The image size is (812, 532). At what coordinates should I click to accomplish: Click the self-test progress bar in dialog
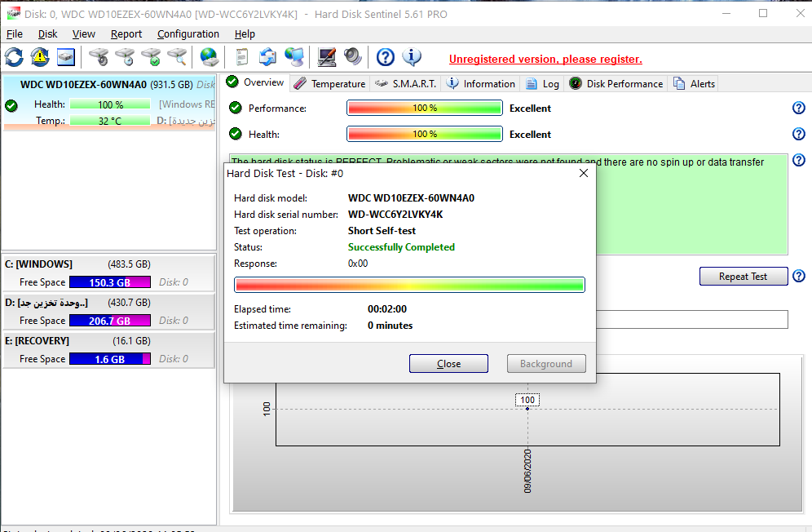coord(409,285)
